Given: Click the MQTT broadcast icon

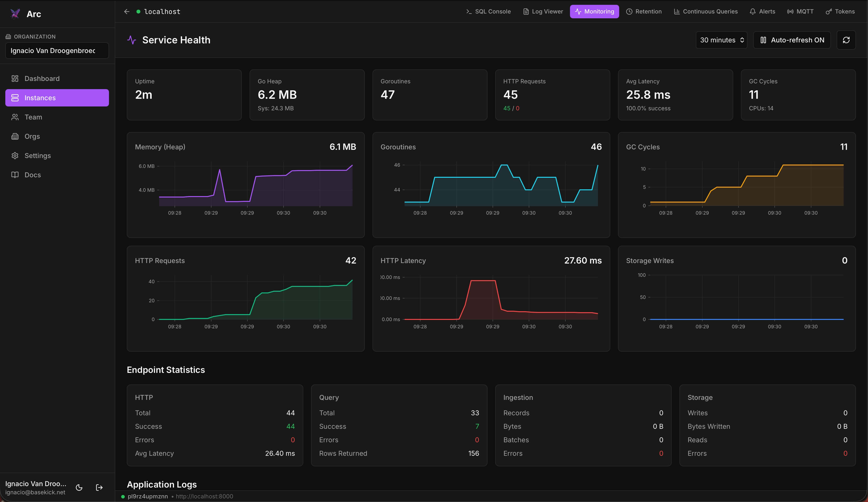Looking at the screenshot, I should [x=790, y=12].
